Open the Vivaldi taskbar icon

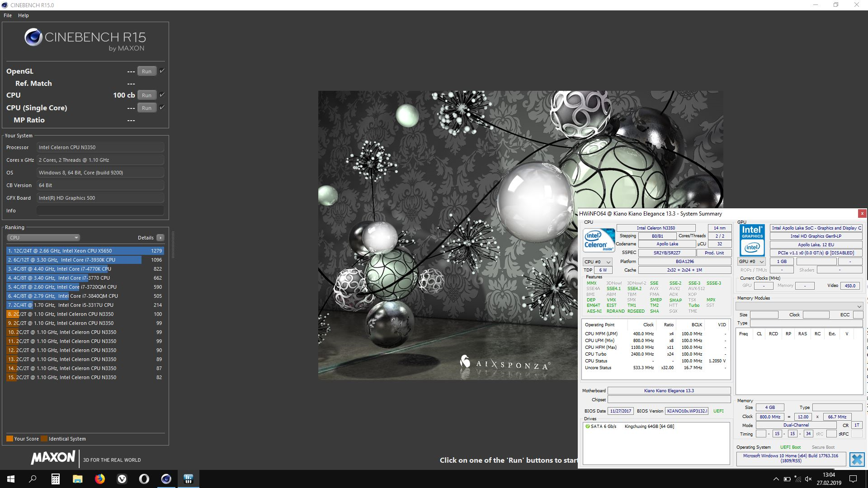[122, 479]
